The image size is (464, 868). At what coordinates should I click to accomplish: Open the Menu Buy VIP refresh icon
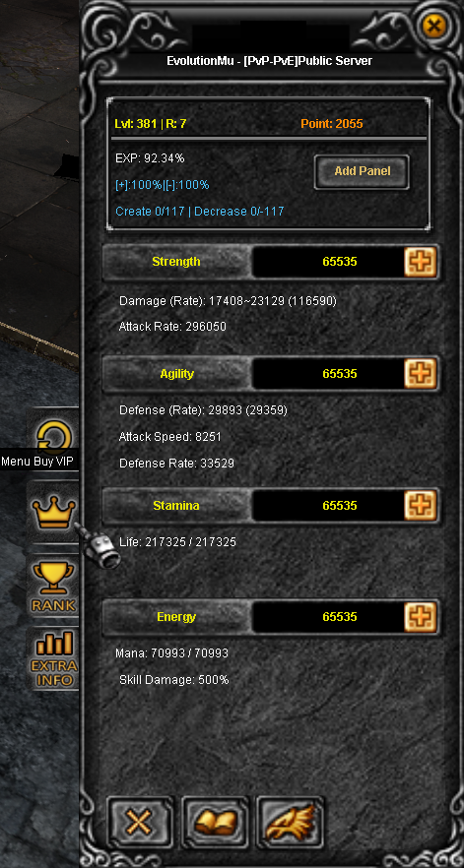tap(54, 435)
